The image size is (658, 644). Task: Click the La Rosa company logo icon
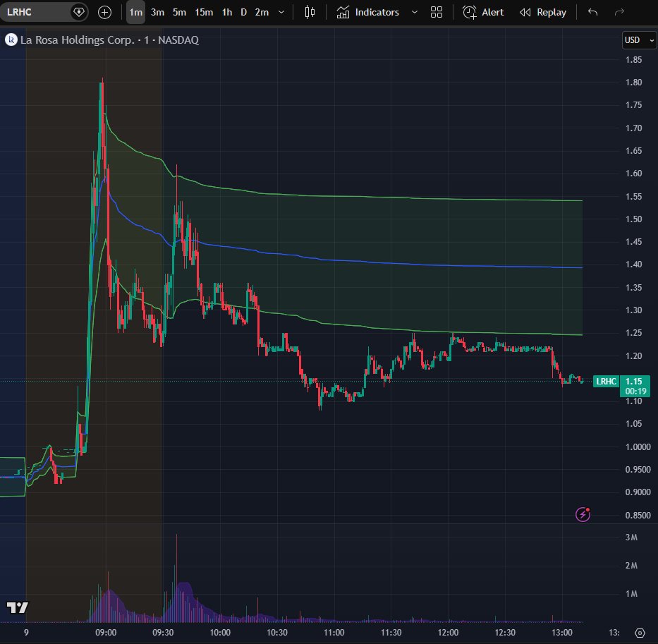[11, 40]
